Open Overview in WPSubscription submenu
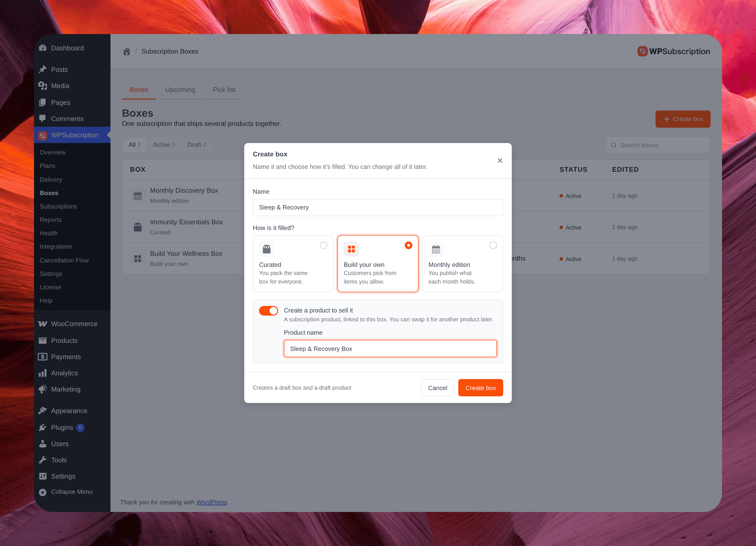 (x=53, y=152)
